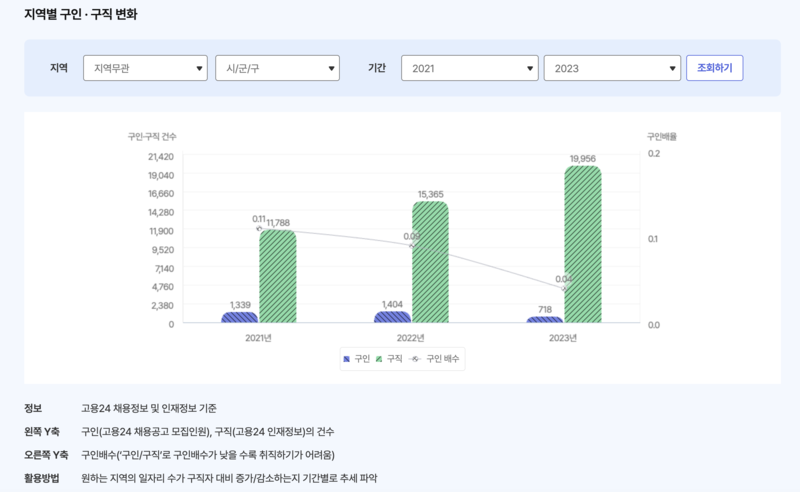
Task: Click the 정보 description label
Action: pos(33,408)
